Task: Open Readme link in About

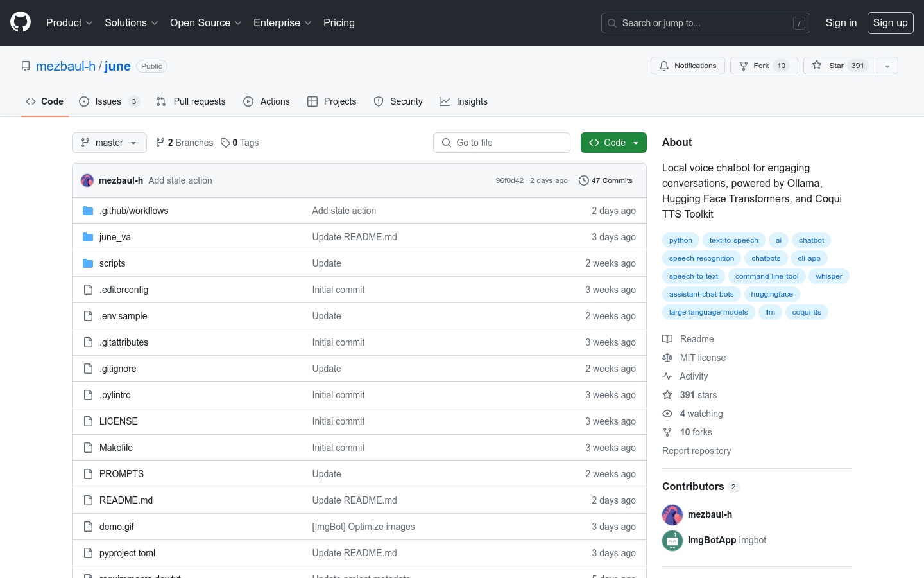Action: pos(688,339)
